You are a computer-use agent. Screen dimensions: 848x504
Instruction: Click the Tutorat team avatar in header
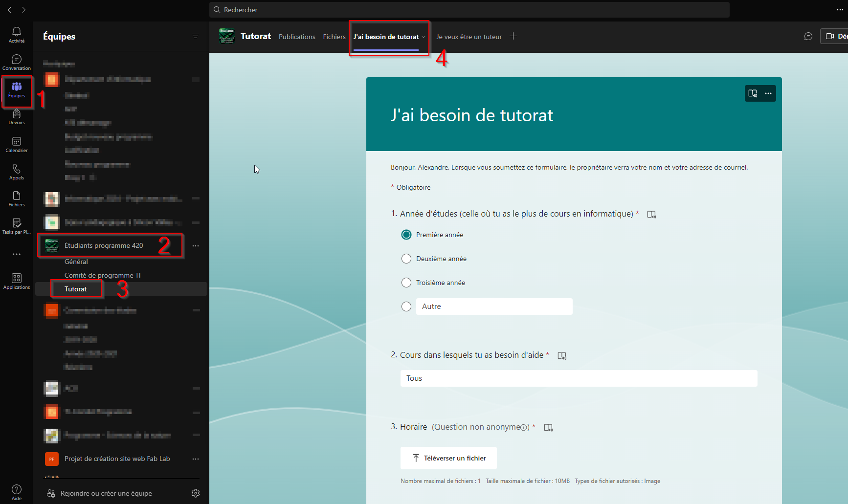(x=227, y=36)
